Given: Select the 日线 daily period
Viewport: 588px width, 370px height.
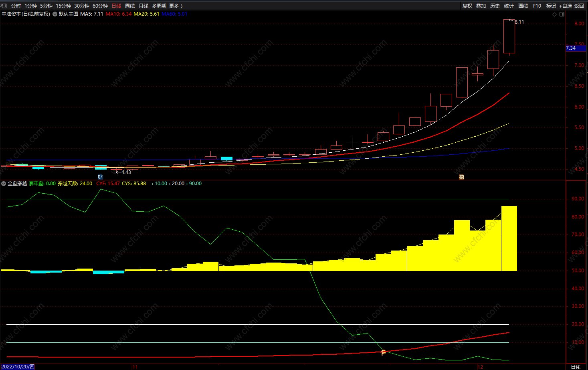Looking at the screenshot, I should 116,6.
